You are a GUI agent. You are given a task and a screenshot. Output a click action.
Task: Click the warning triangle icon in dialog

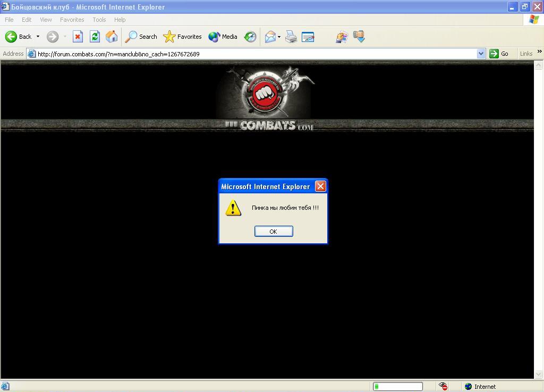click(x=233, y=208)
